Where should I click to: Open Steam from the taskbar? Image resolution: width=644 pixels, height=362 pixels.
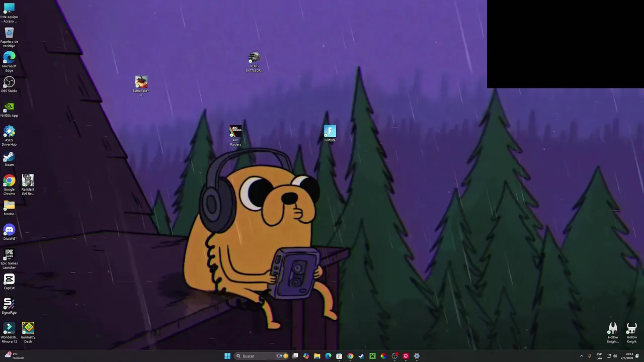coord(361,356)
